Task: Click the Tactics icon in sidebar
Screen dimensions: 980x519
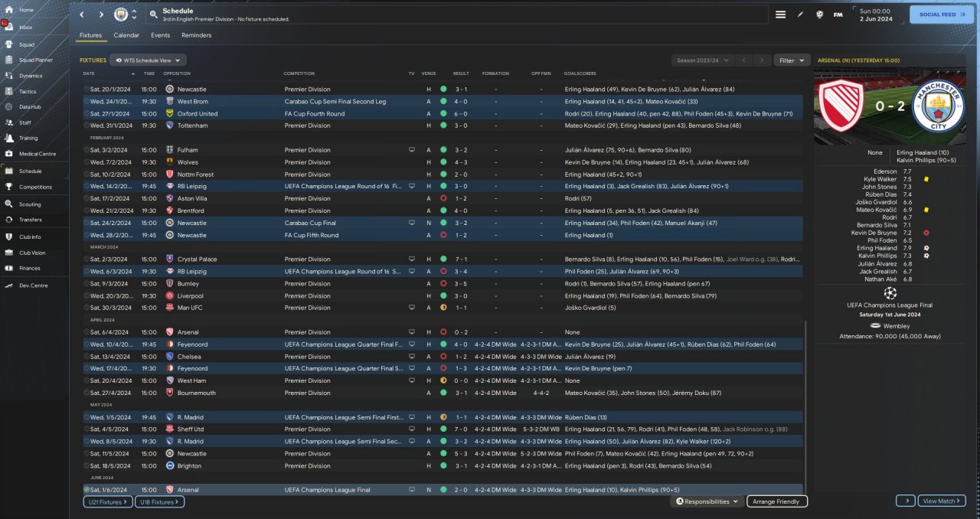Action: [x=9, y=91]
